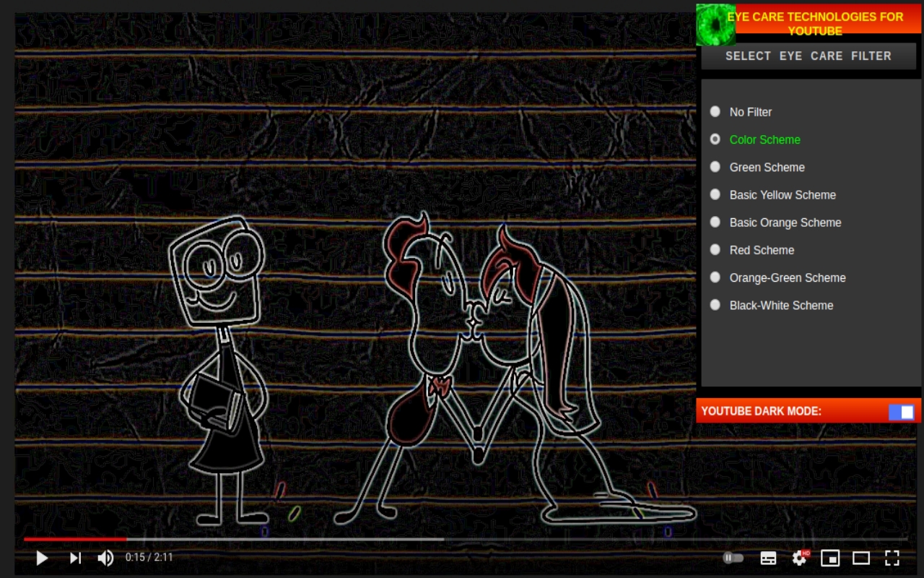
Task: Skip to the next video
Action: [x=75, y=558]
